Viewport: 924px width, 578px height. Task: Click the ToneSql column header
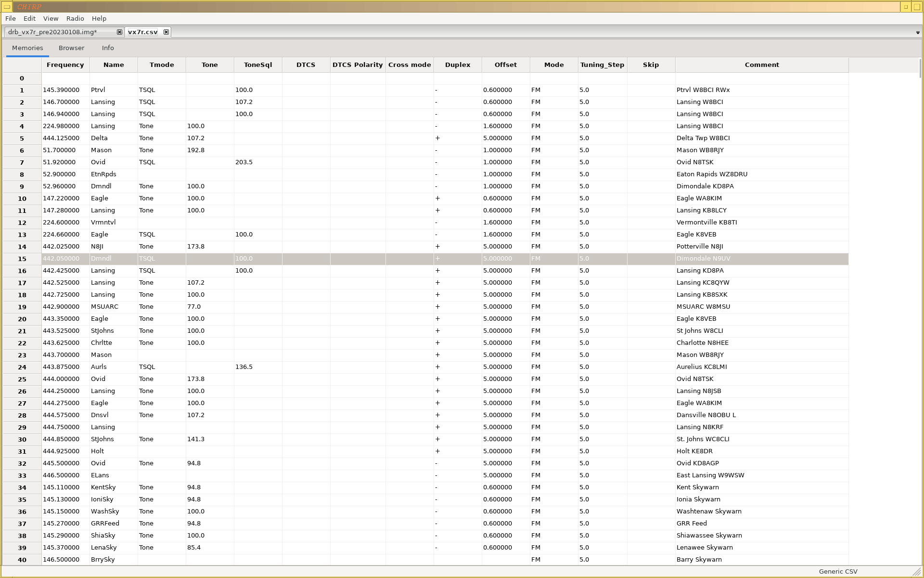(x=258, y=65)
